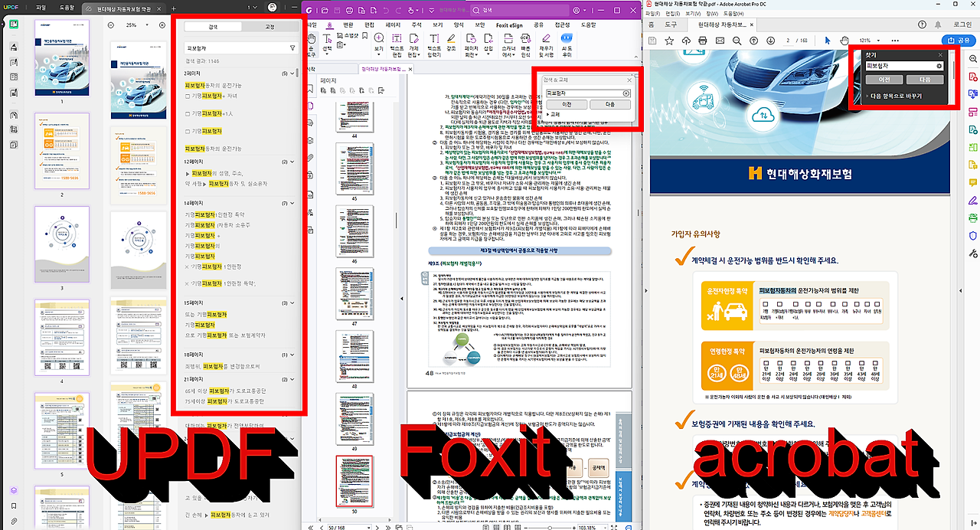Click the Acrobat upload to cloud icon
The height and width of the screenshot is (530, 980).
(x=685, y=41)
